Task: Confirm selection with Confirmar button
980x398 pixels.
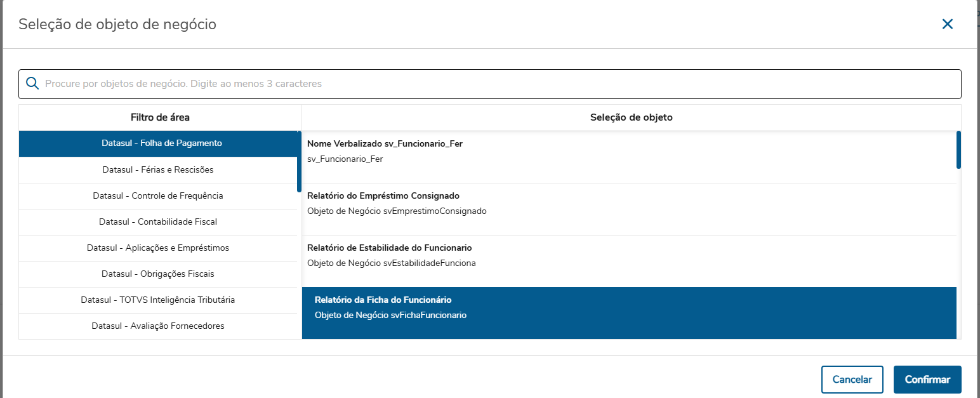Action: [927, 380]
